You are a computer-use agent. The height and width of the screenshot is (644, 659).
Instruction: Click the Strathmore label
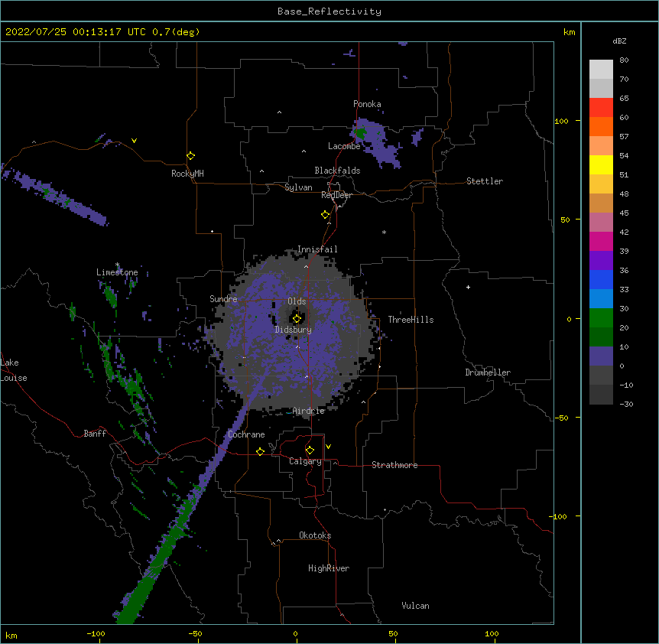click(394, 465)
